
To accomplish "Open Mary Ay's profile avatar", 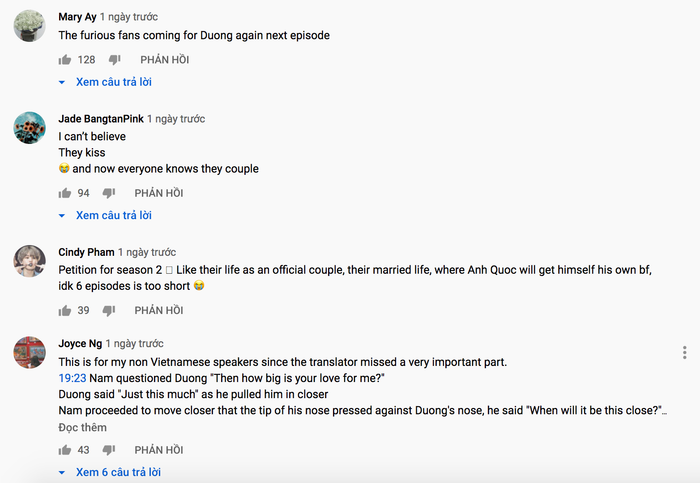I will pos(30,25).
